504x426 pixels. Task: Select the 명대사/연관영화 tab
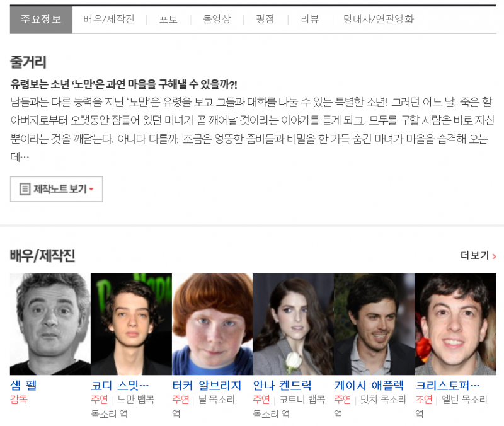coord(379,20)
